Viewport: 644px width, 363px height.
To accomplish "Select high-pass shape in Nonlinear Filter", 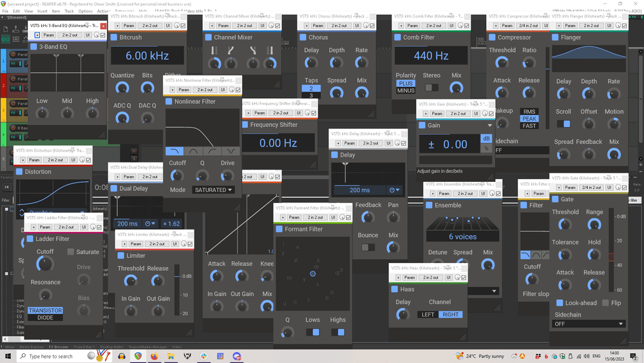I will (212, 151).
